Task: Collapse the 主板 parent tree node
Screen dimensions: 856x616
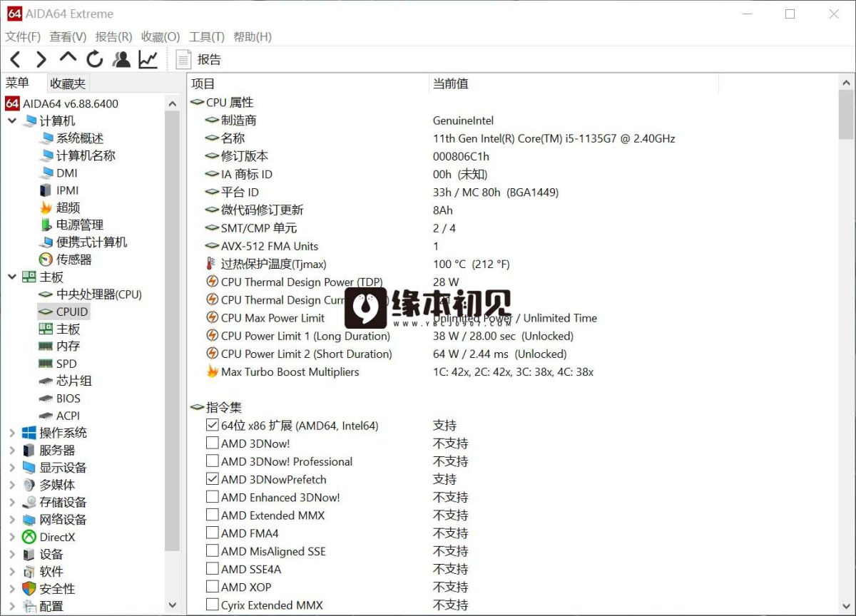Action: [12, 277]
